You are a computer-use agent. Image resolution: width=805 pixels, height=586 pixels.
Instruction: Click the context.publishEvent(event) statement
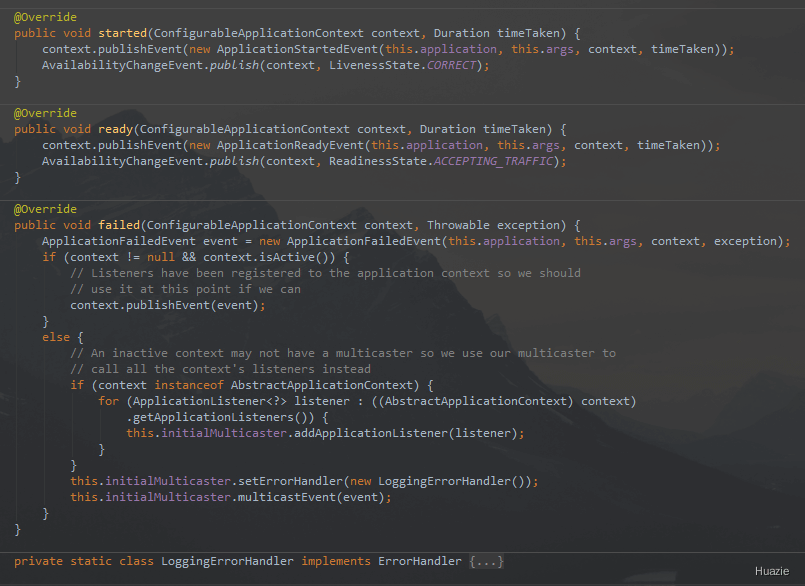(168, 305)
